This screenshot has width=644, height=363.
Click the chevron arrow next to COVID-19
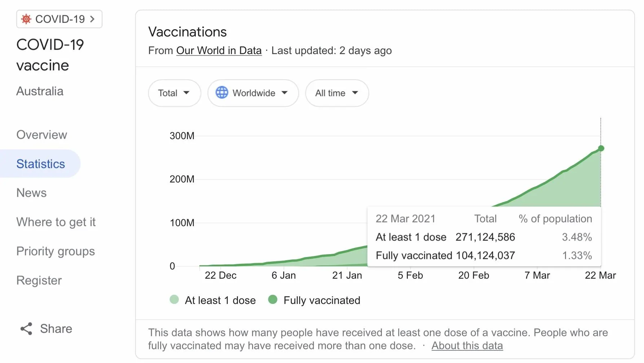pos(92,19)
